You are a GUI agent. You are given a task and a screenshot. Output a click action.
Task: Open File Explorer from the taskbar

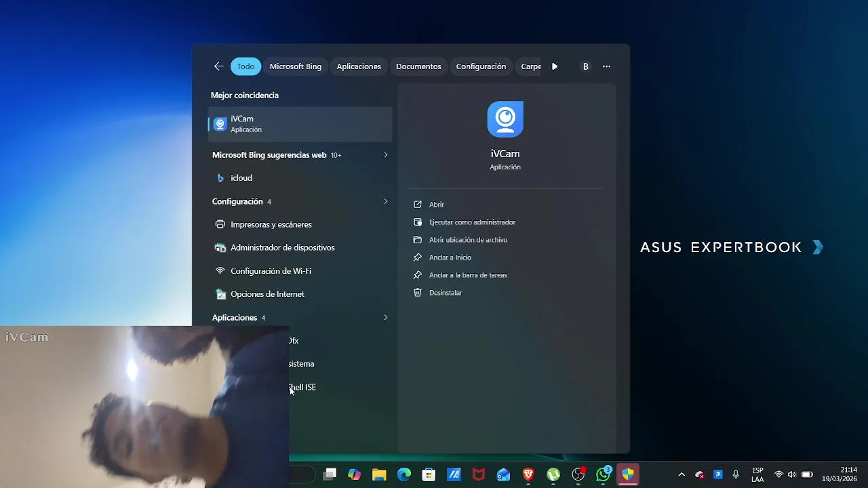coord(379,474)
